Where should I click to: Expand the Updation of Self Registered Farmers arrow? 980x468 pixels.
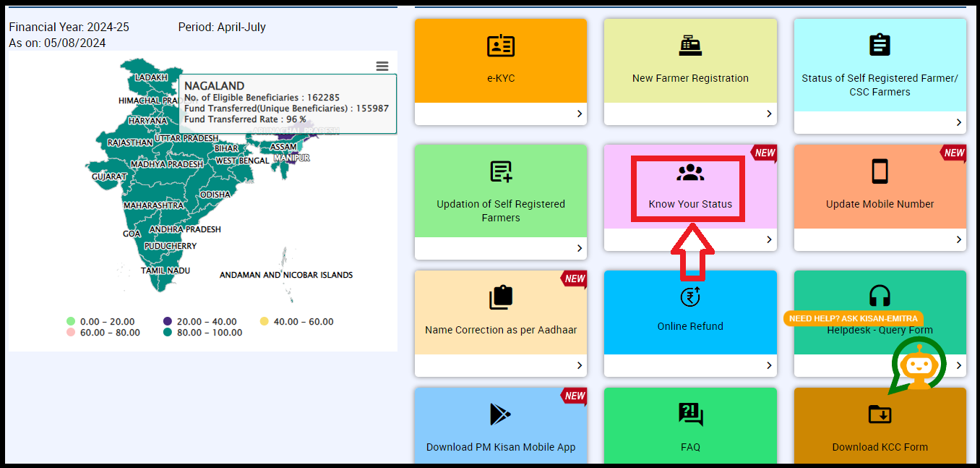(x=580, y=248)
